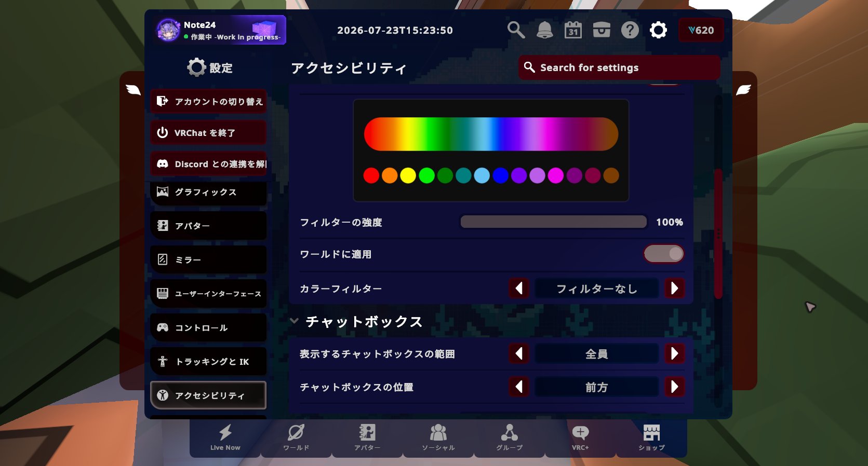This screenshot has width=868, height=466.
Task: Pick the brown color swatch
Action: tap(611, 175)
